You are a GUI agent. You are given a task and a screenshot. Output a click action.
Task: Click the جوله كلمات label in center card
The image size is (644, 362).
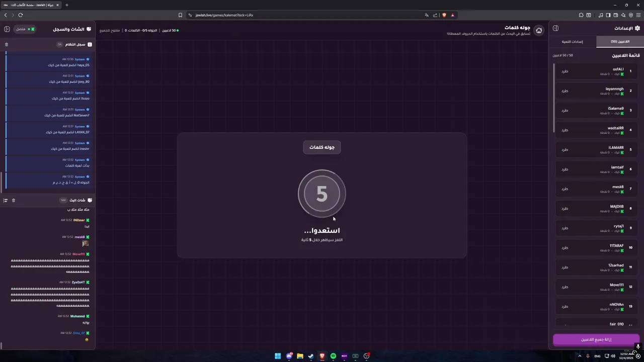(x=322, y=147)
